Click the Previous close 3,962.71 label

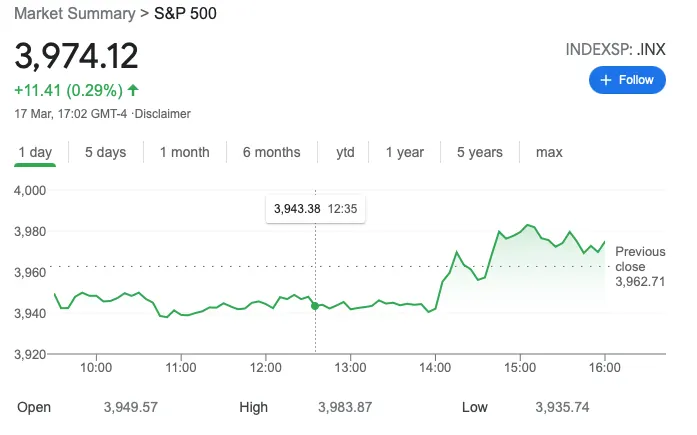[x=640, y=267]
